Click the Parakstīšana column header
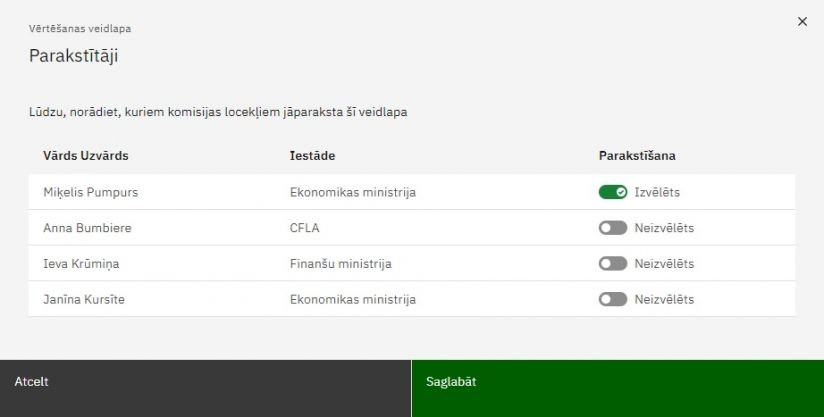This screenshot has height=417, width=824. tap(637, 156)
